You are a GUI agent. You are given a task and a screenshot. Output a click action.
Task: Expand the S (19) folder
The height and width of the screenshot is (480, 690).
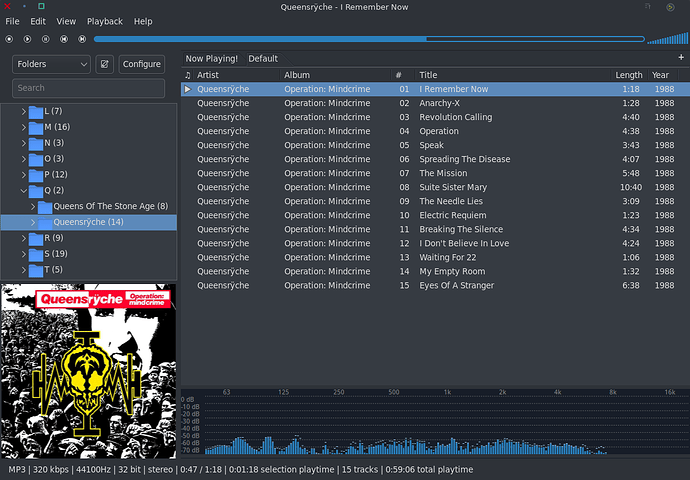23,254
